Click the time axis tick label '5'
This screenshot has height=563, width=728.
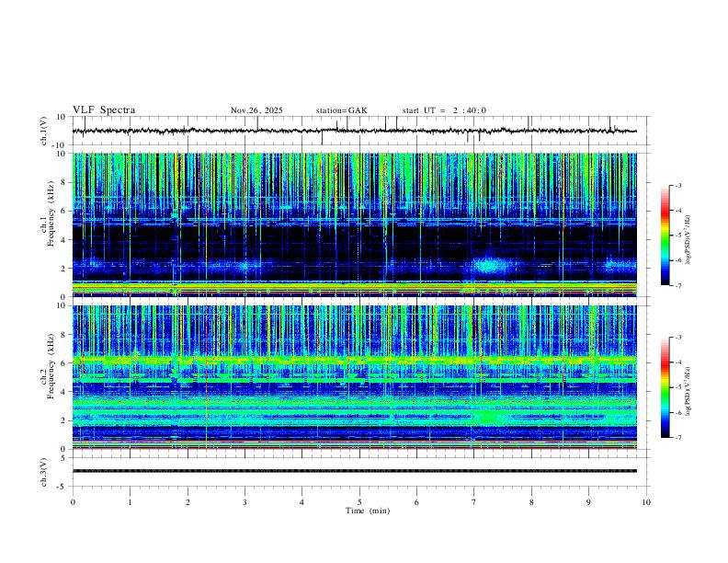(x=359, y=502)
